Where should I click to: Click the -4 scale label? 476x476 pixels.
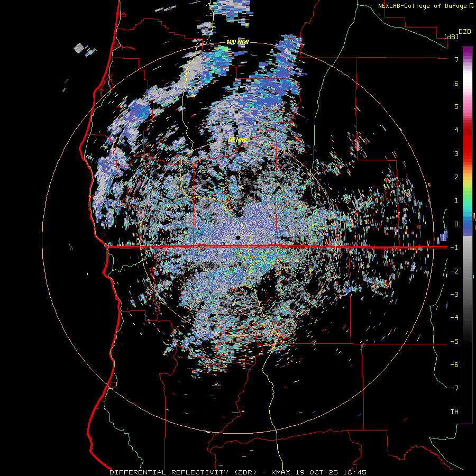tap(454, 318)
